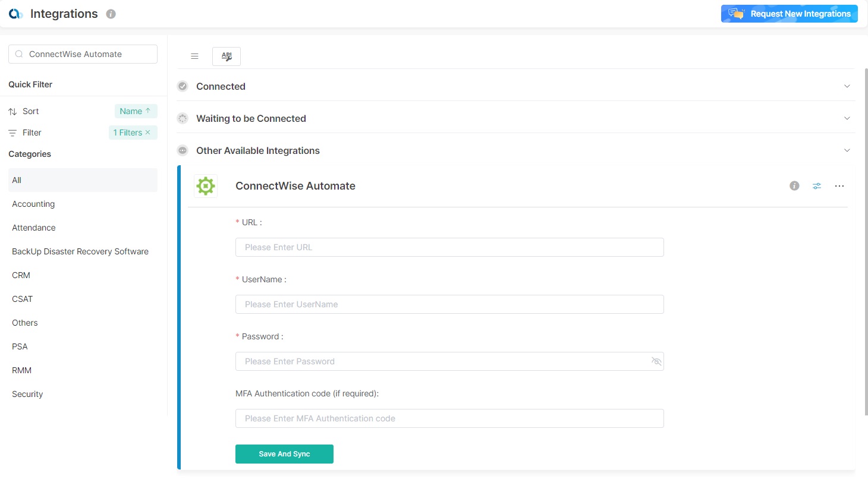Screen dimensions: 868x479
Task: Focus the URL input field
Action: click(x=449, y=247)
